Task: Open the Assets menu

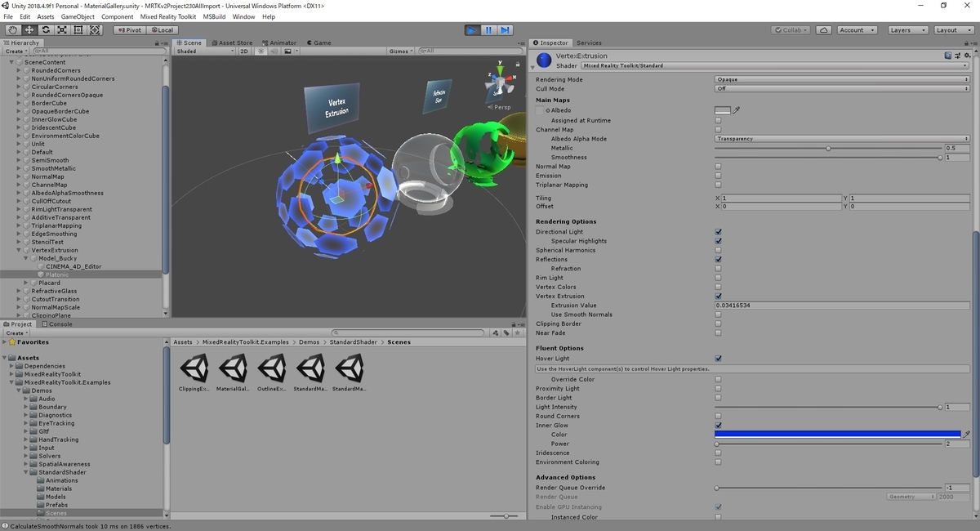Action: point(46,16)
